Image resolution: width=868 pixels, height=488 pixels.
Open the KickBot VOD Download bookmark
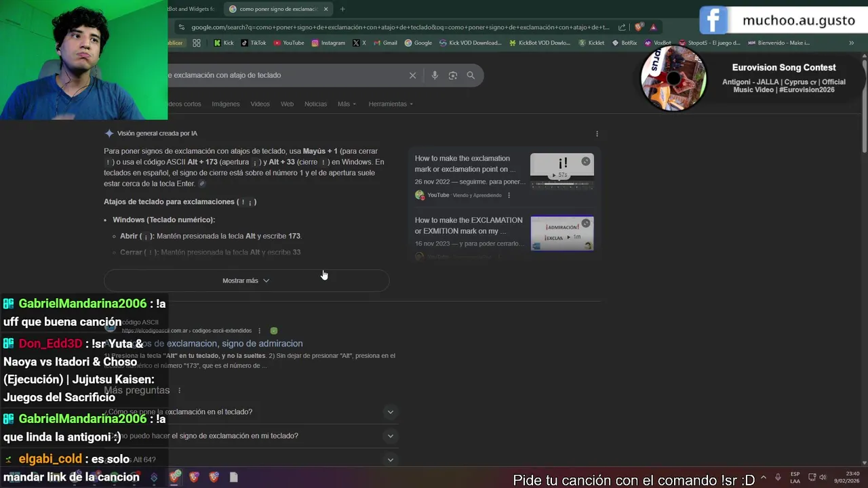(539, 43)
